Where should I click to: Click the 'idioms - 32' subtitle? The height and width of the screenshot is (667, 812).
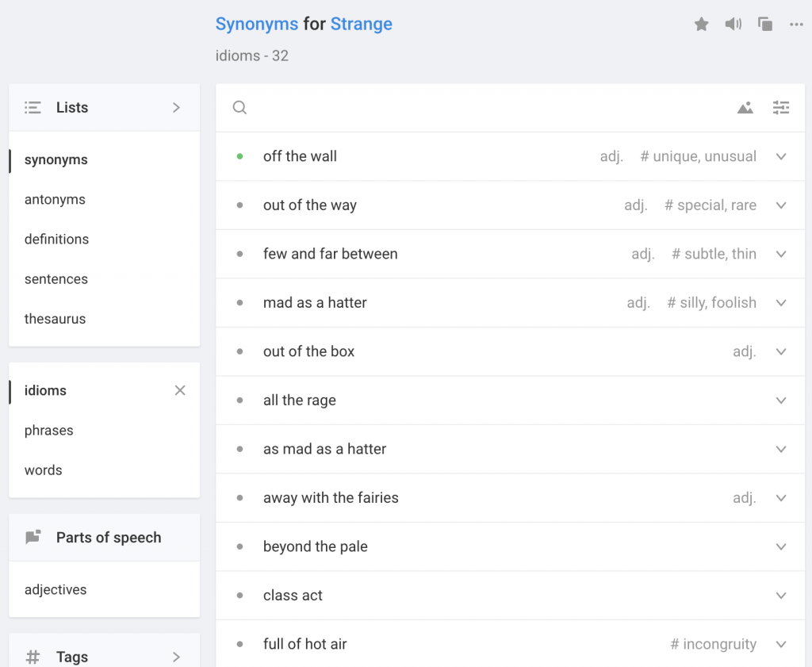point(251,56)
